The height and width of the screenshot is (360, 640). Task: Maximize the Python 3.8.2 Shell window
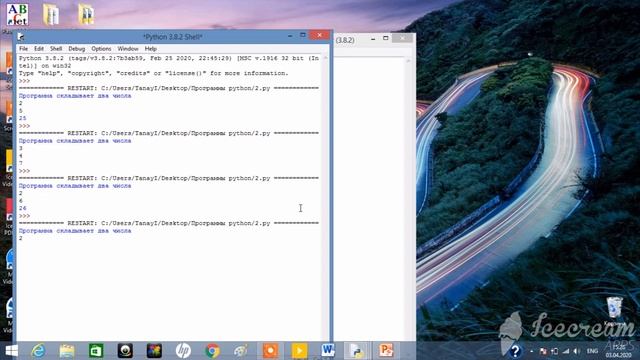click(303, 36)
